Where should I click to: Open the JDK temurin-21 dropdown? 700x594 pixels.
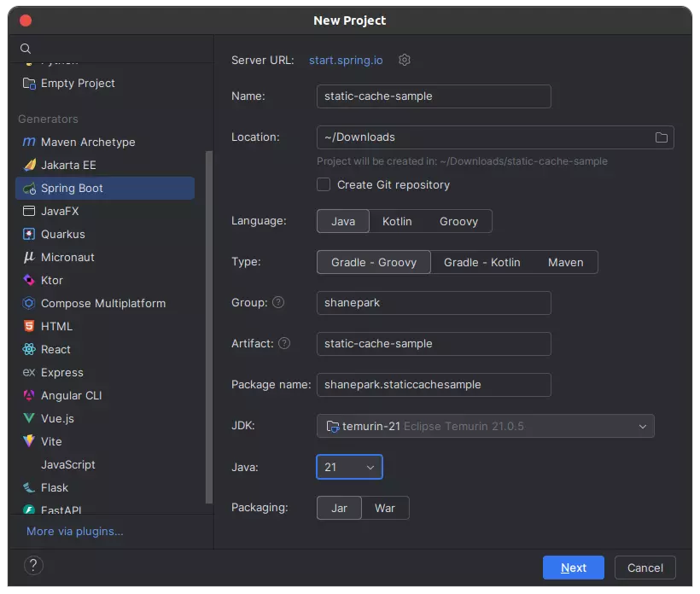tap(485, 426)
